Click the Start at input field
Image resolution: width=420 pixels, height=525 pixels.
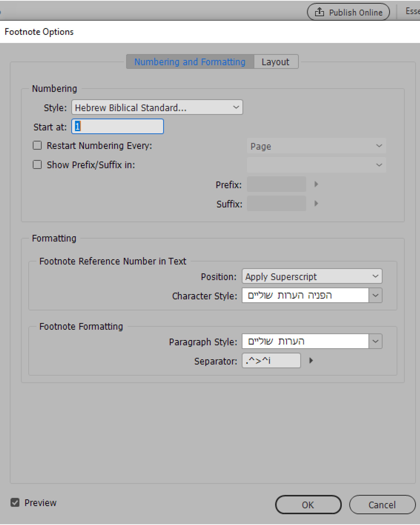click(x=118, y=127)
